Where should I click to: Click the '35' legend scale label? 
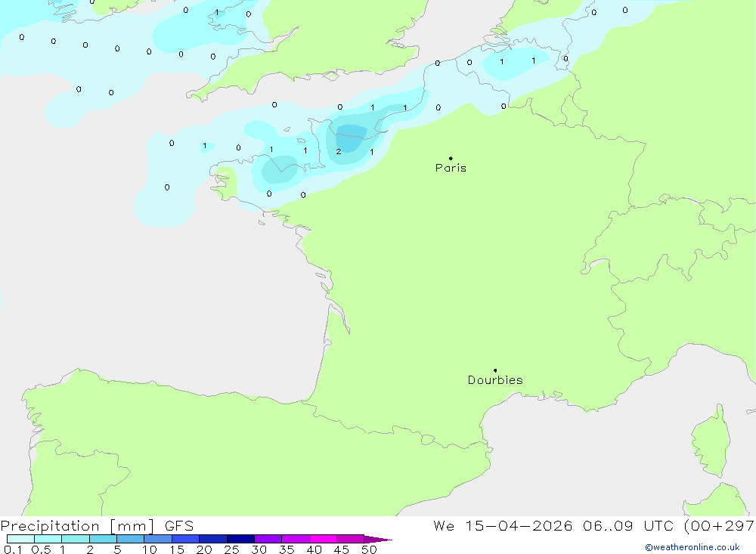click(287, 549)
